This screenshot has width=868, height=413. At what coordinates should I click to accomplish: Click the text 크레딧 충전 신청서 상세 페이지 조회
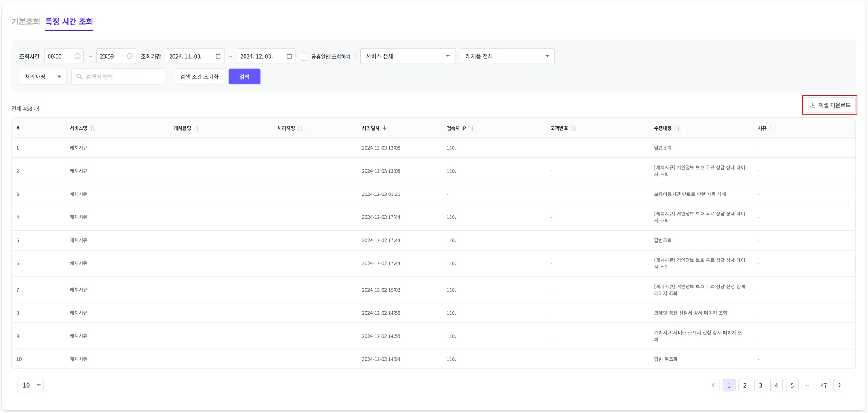690,313
